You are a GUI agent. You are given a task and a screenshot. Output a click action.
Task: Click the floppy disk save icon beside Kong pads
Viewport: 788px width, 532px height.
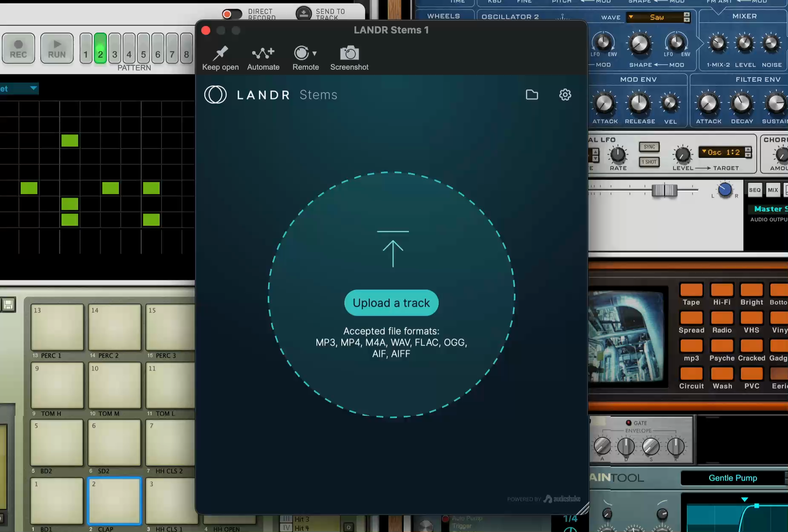tap(8, 304)
